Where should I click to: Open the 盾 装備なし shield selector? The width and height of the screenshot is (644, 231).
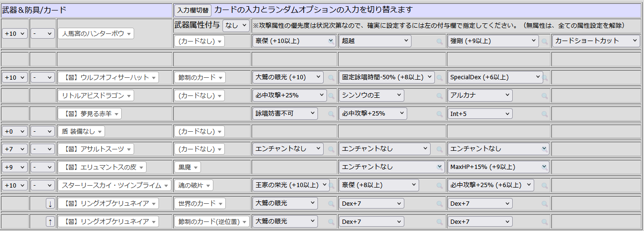pos(81,131)
